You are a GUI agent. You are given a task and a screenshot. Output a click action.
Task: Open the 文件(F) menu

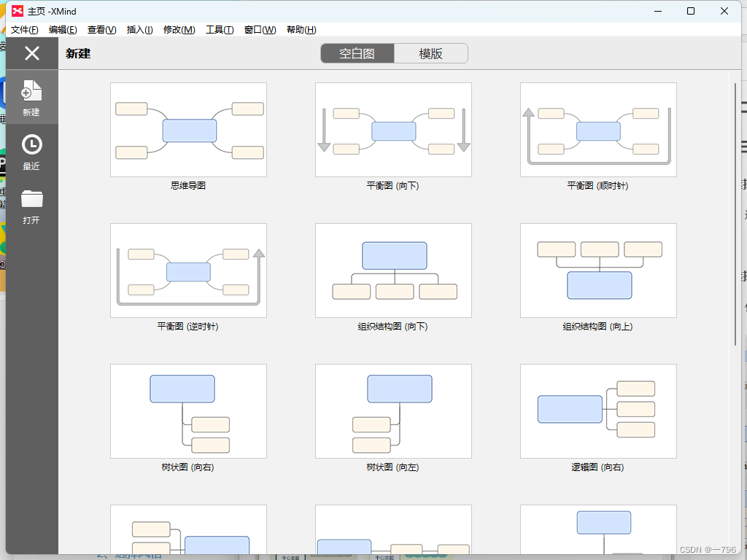click(24, 29)
